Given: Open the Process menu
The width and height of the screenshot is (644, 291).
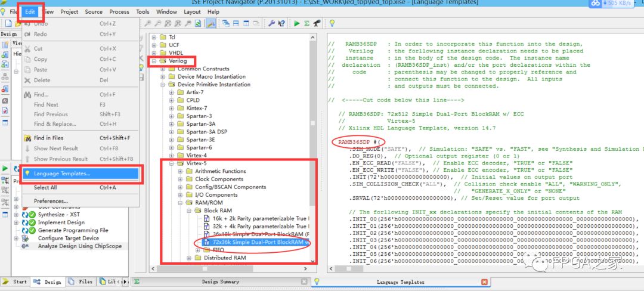Looking at the screenshot, I should [x=119, y=12].
